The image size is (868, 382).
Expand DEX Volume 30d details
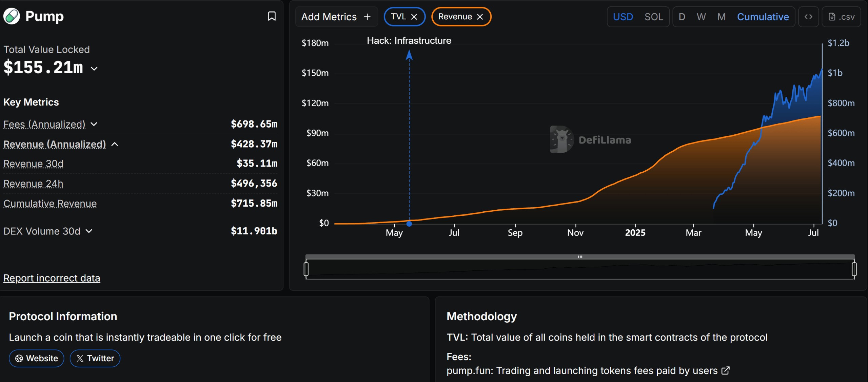(x=89, y=231)
